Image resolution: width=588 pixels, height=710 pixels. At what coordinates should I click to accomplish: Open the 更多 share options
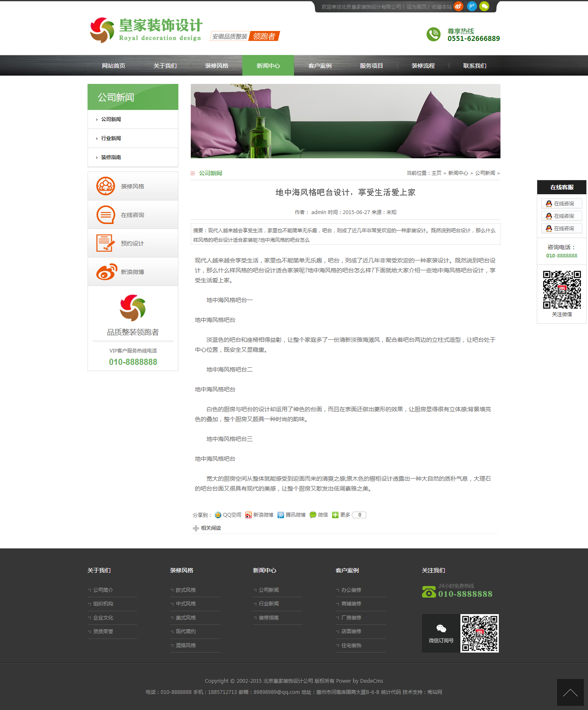(341, 515)
